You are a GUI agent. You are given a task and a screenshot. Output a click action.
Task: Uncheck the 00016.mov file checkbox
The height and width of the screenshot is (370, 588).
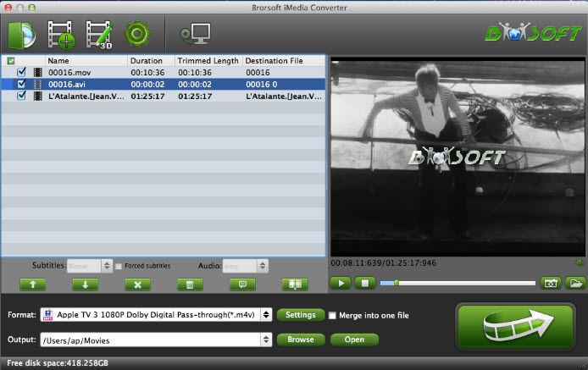(22, 73)
